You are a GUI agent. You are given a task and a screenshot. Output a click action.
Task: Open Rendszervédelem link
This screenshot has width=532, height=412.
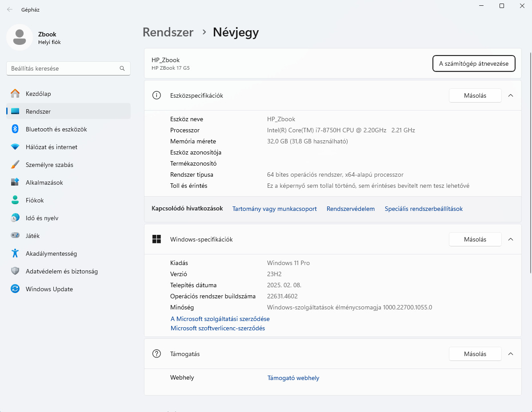click(351, 209)
